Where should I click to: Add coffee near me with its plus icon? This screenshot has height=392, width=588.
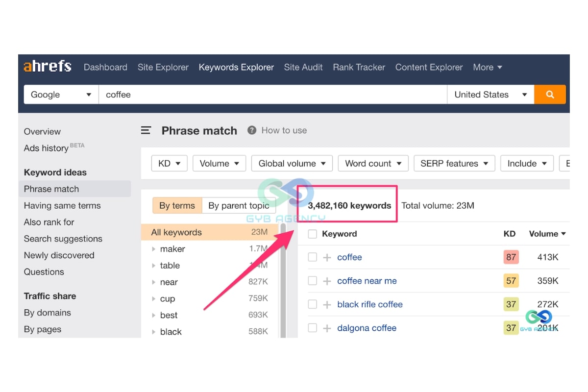point(327,281)
